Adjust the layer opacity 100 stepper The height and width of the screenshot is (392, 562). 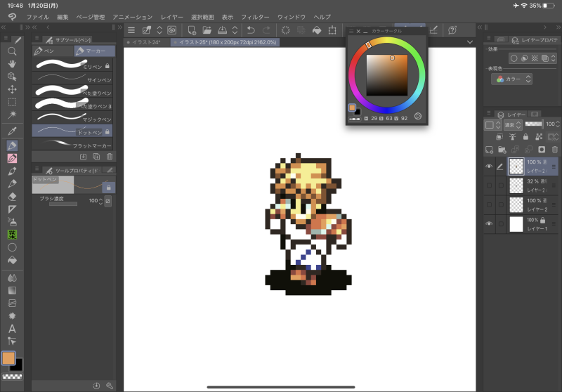(x=557, y=124)
